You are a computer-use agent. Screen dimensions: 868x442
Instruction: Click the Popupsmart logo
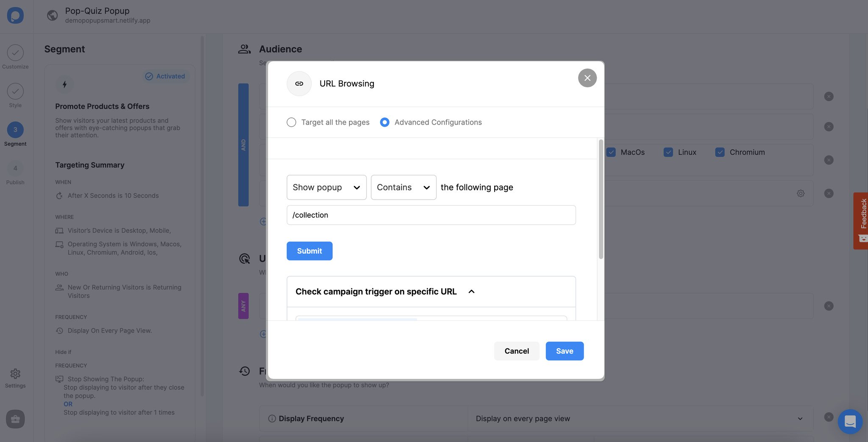coord(15,16)
